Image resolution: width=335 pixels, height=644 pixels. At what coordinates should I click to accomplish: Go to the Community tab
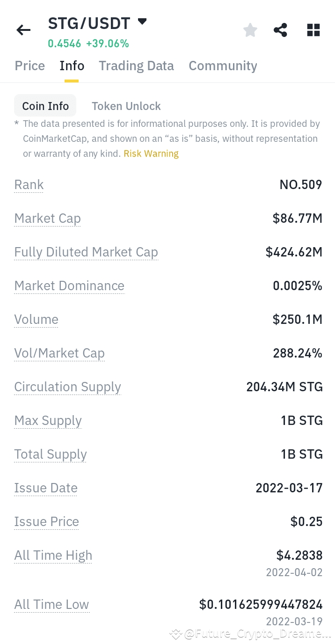tap(223, 66)
